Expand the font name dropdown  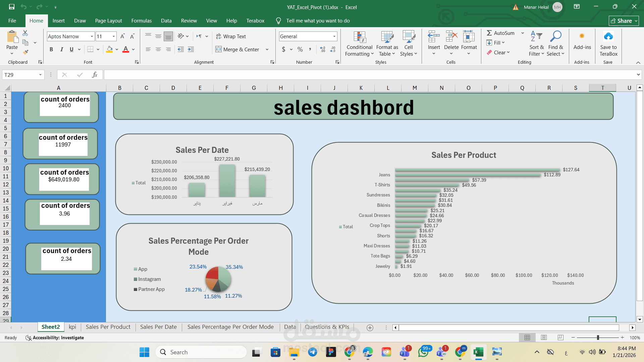92,36
